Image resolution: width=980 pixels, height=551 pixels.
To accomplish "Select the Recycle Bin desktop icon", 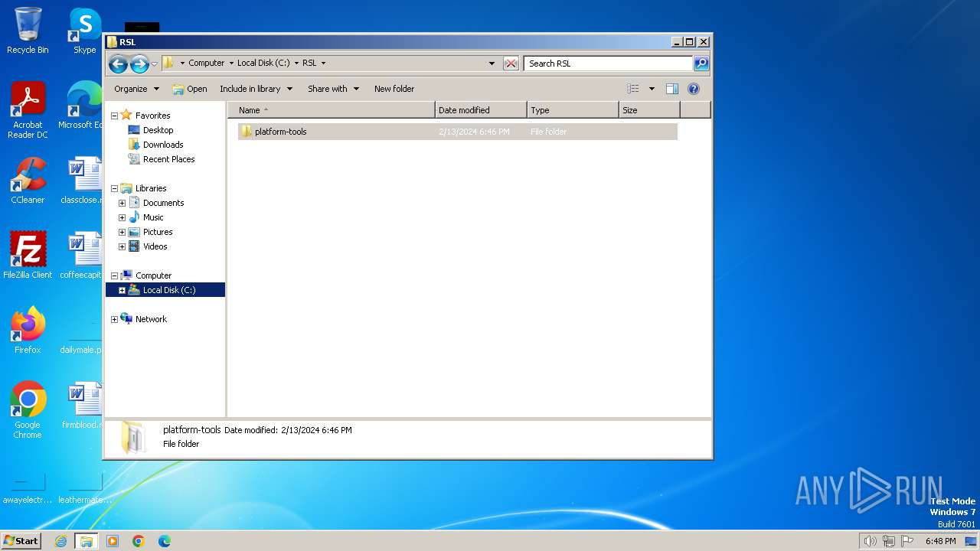I will pos(28,31).
